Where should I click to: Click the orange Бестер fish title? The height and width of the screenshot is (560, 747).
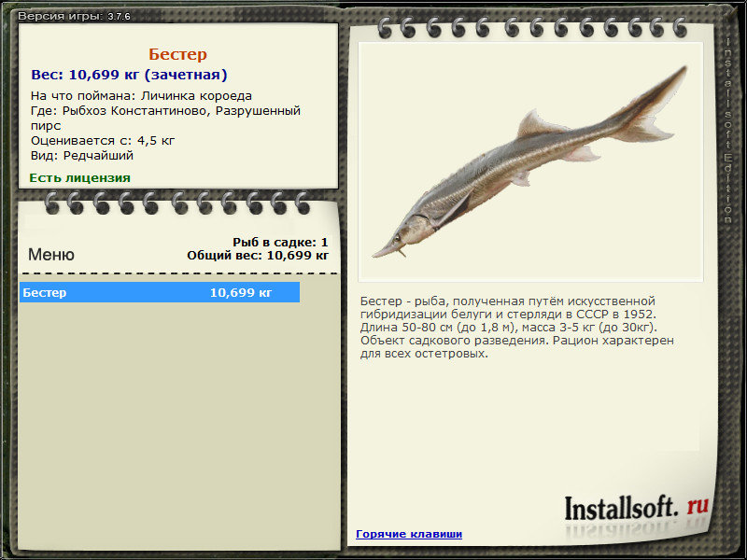[x=177, y=54]
